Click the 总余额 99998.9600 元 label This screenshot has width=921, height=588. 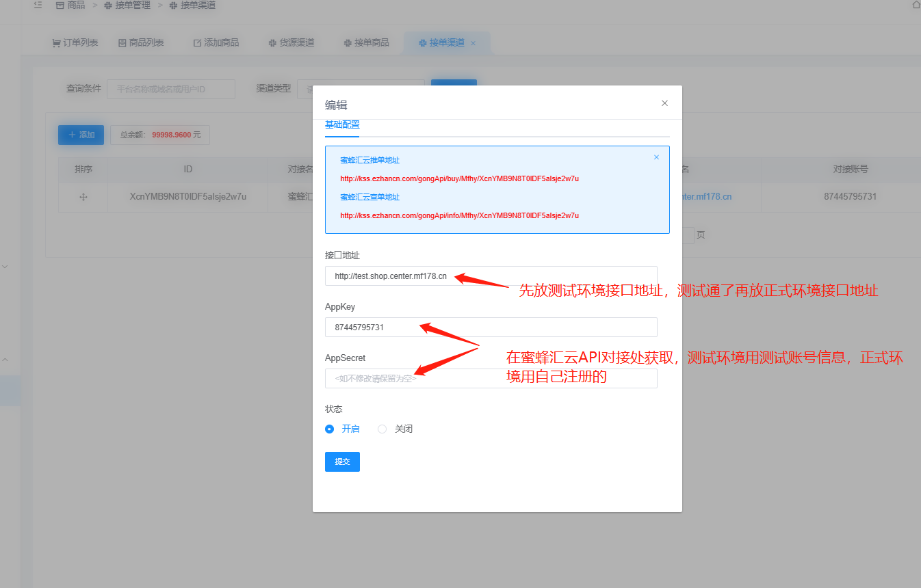160,135
